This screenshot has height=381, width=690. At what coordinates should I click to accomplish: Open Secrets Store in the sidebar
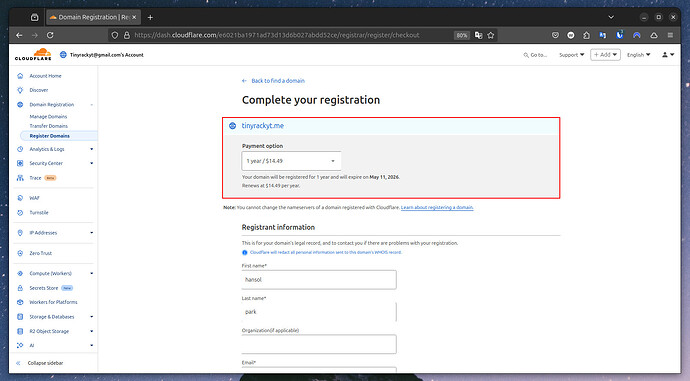tap(44, 288)
